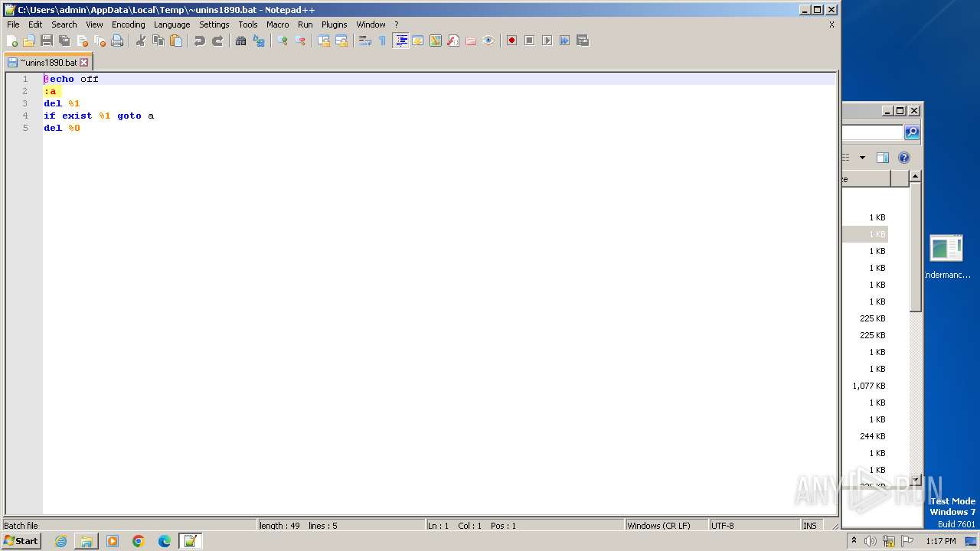Image resolution: width=980 pixels, height=551 pixels.
Task: Open the Settings menu
Action: coord(214,24)
